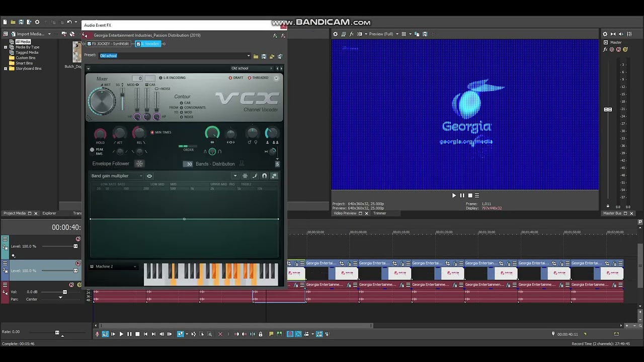Toggle the IL Vocodex plug-in checkbox
Viewport: 644px width, 362px height.
tap(138, 44)
